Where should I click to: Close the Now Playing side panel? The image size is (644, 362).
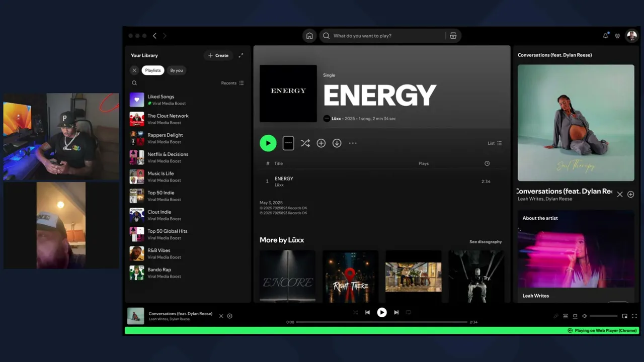tap(620, 194)
